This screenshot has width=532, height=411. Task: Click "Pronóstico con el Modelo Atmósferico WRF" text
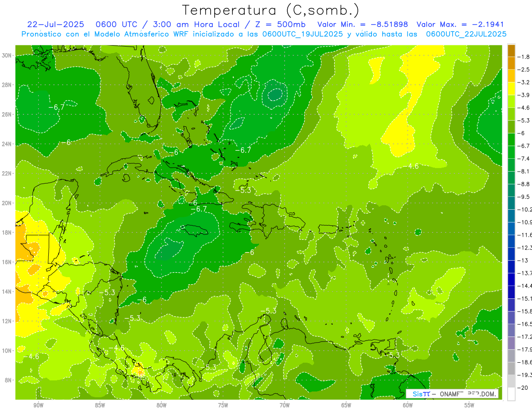[x=106, y=34]
